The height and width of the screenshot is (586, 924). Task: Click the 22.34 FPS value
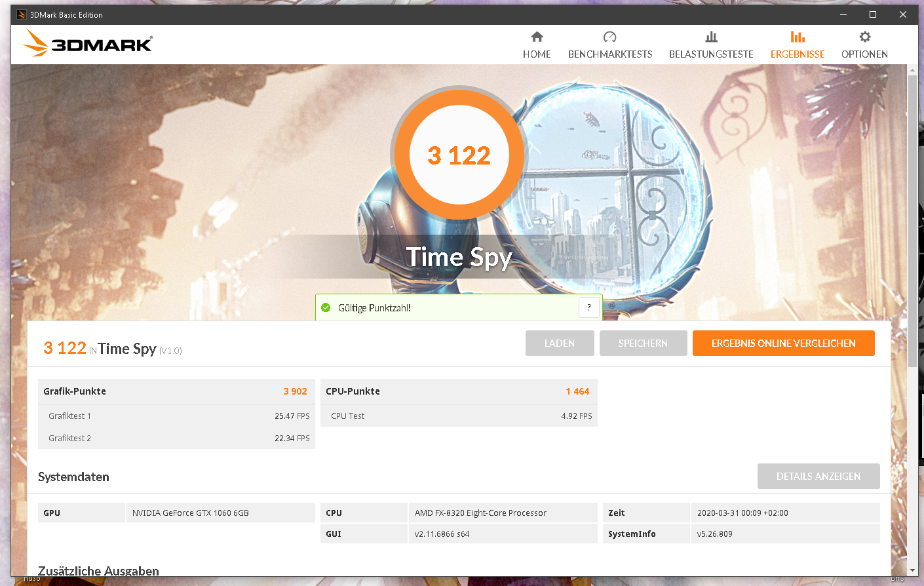coord(292,438)
